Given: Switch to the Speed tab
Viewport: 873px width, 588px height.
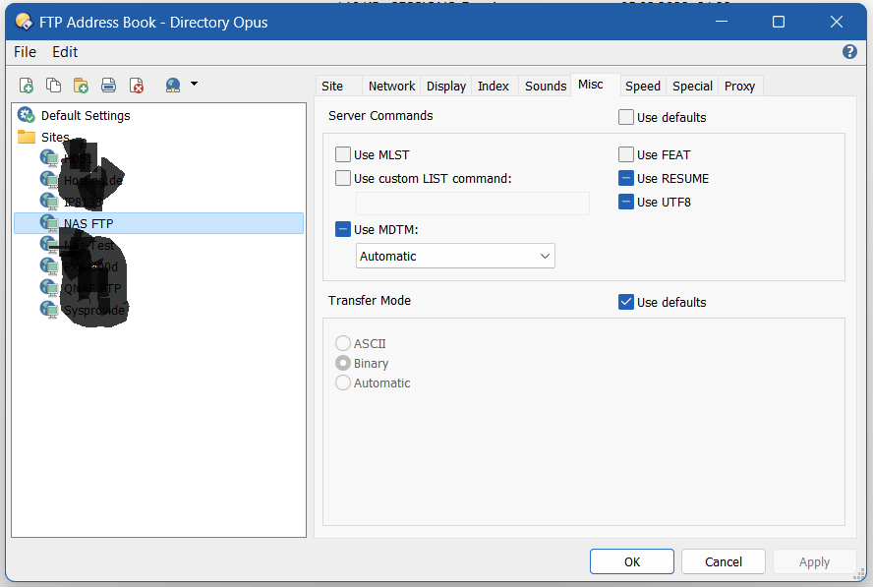Looking at the screenshot, I should coord(643,86).
